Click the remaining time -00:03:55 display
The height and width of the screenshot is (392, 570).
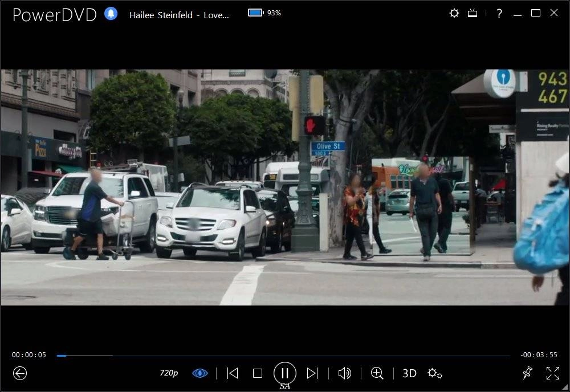tap(539, 355)
